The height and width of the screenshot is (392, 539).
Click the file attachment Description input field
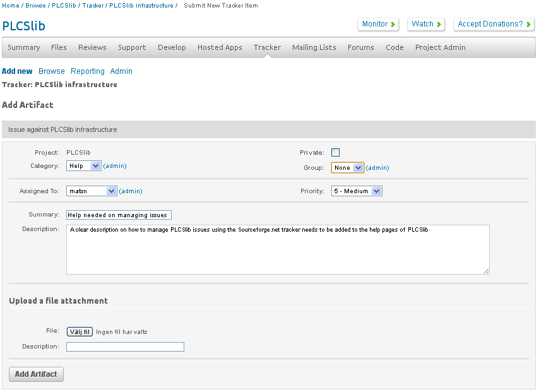(125, 347)
